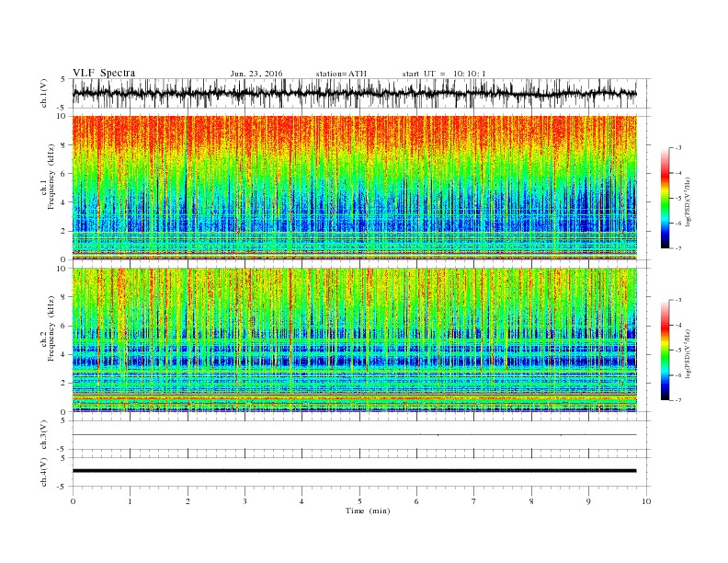
Task: Click the "ch.1(V)" waveform axis label
Action: click(x=44, y=94)
